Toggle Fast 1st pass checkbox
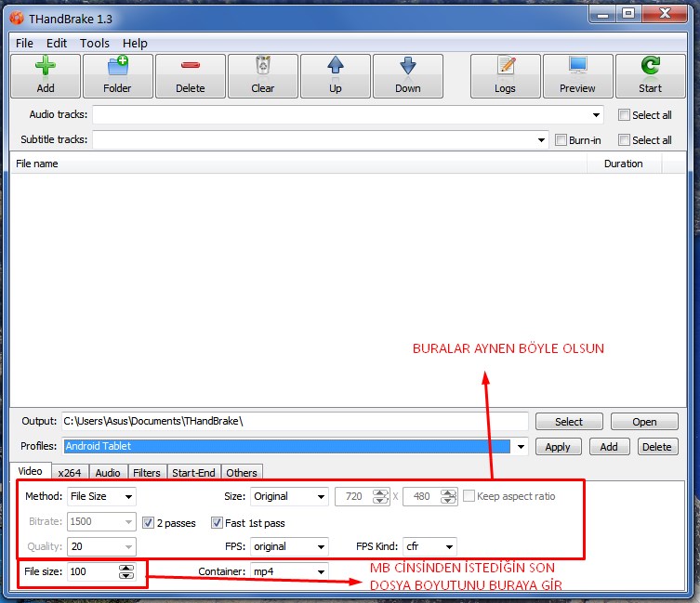 coord(217,523)
